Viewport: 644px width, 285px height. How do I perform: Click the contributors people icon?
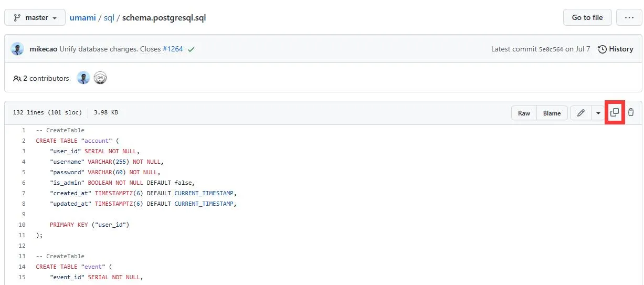click(17, 78)
